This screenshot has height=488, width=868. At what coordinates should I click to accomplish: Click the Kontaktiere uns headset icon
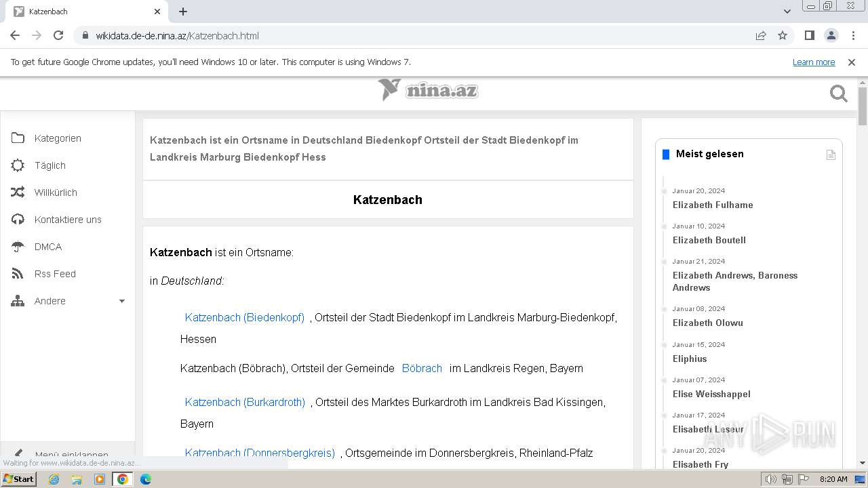[x=18, y=220]
